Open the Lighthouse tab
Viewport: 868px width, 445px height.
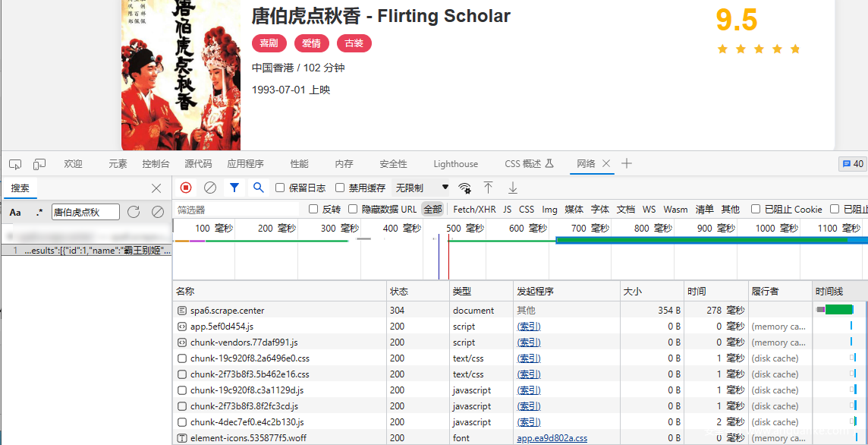[455, 164]
